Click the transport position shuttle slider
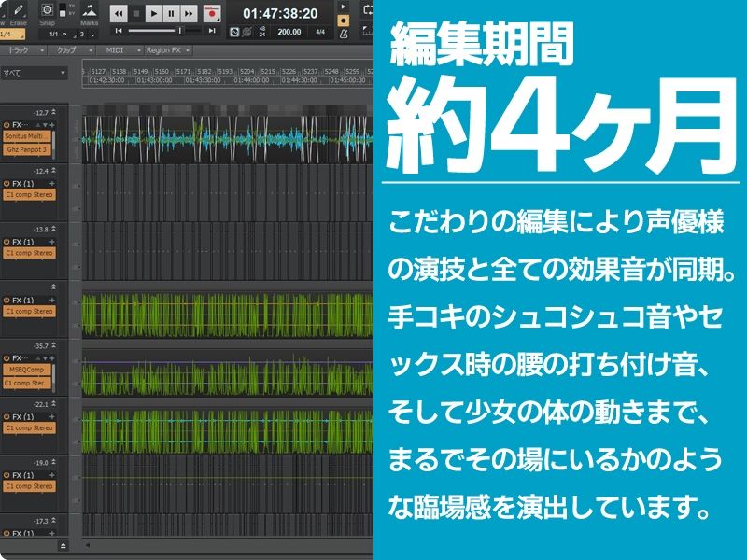The width and height of the screenshot is (747, 560). [181, 30]
